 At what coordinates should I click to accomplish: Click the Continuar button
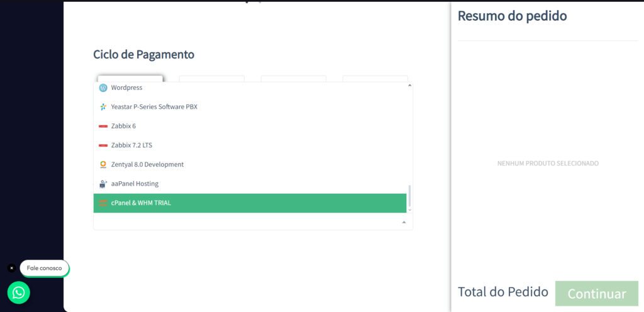597,294
